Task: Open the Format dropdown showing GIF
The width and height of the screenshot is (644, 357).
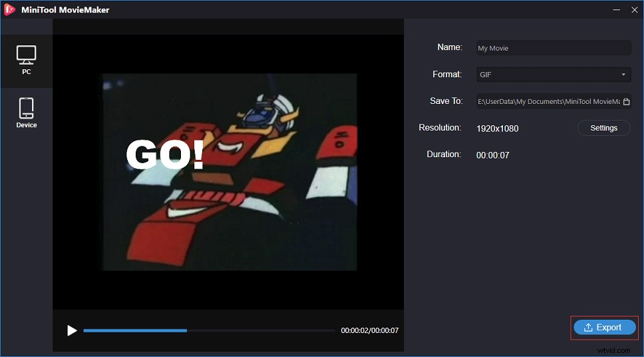Action: 554,75
